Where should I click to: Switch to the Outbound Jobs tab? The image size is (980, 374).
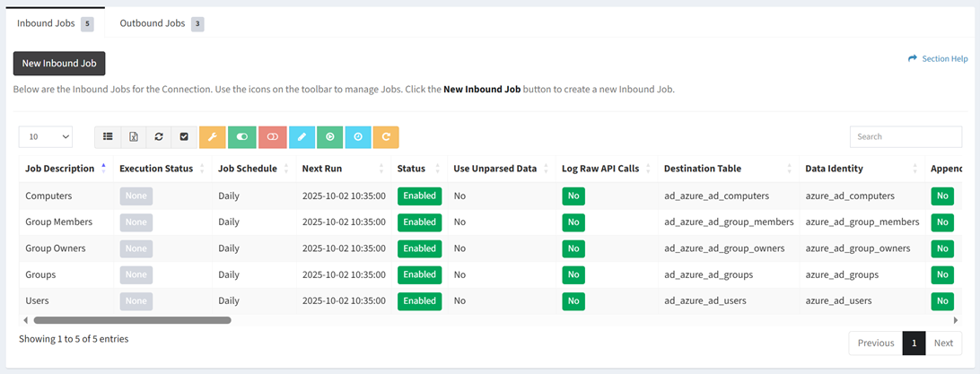click(153, 23)
